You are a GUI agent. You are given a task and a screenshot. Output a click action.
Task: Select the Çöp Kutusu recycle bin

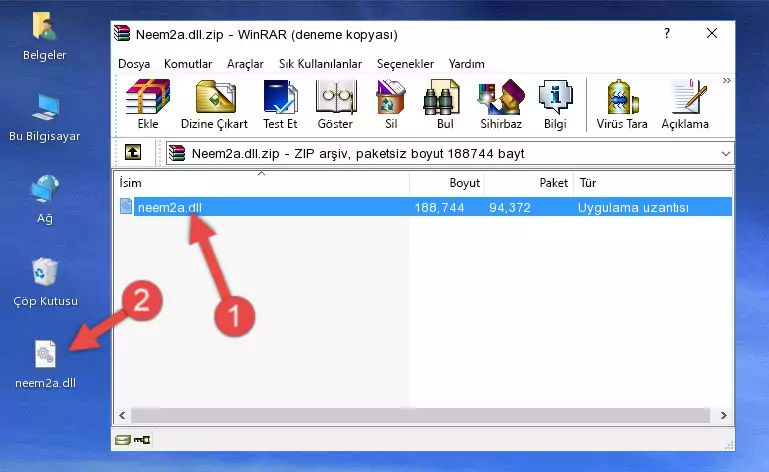coord(45,283)
